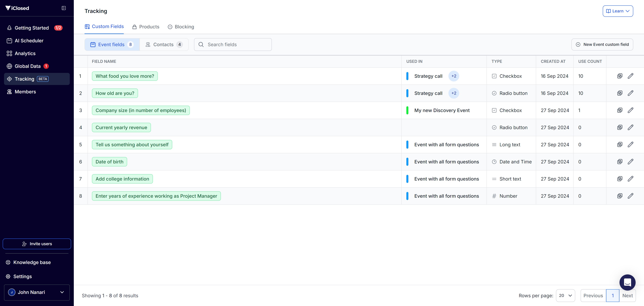This screenshot has width=644, height=306.
Task: Click duplicate icon for 'Date of birth' row
Action: (620, 162)
